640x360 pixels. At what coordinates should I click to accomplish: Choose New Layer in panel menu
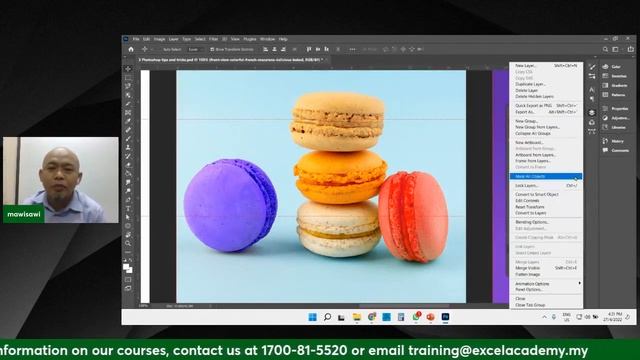click(546, 65)
